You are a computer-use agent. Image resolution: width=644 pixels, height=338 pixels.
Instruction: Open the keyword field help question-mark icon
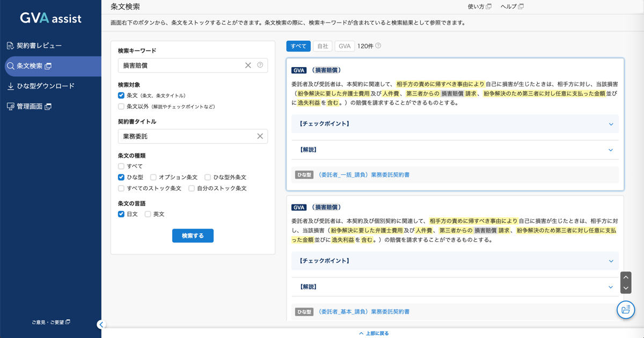point(260,65)
